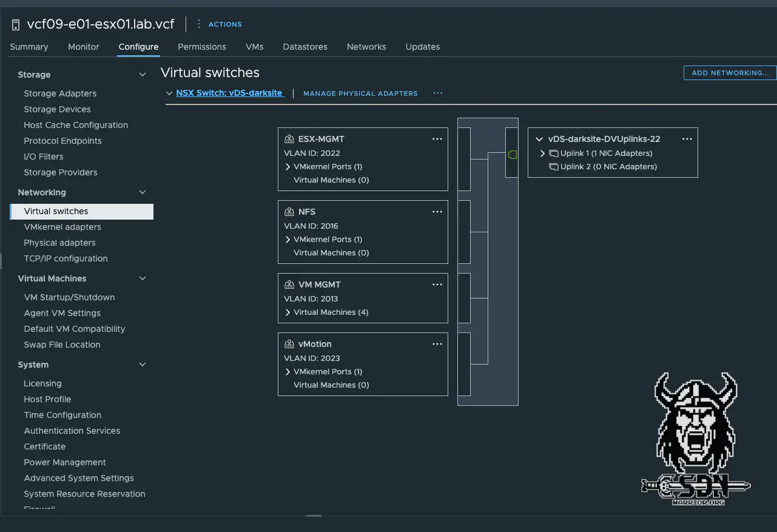Open the vMotion port group ellipsis menu
777x532 pixels.
(x=437, y=344)
